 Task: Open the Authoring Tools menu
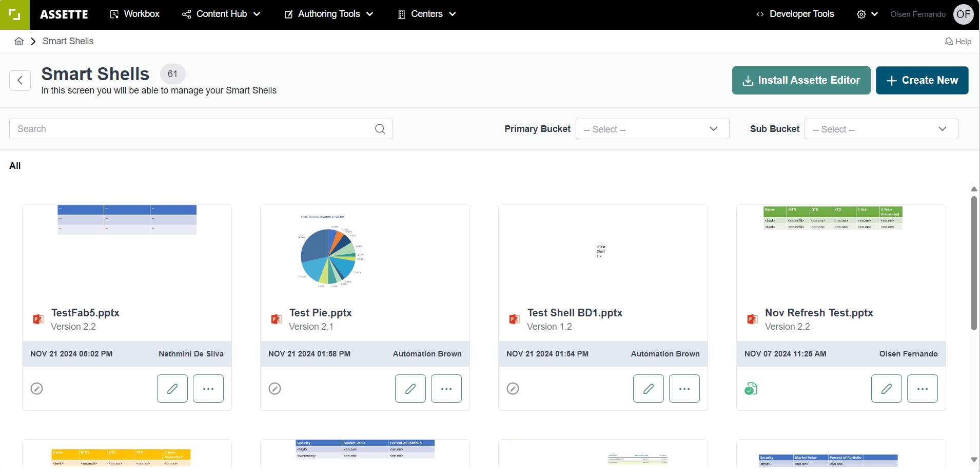click(329, 14)
